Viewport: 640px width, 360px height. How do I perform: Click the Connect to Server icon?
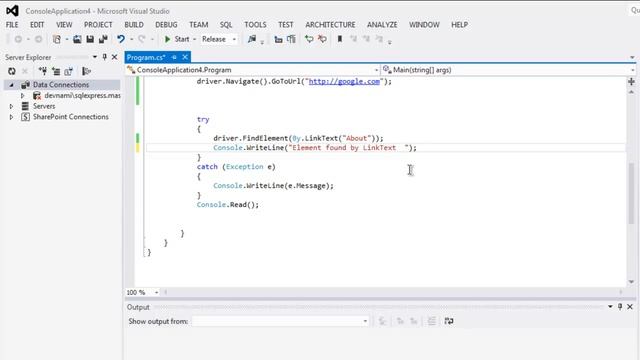(x=56, y=71)
